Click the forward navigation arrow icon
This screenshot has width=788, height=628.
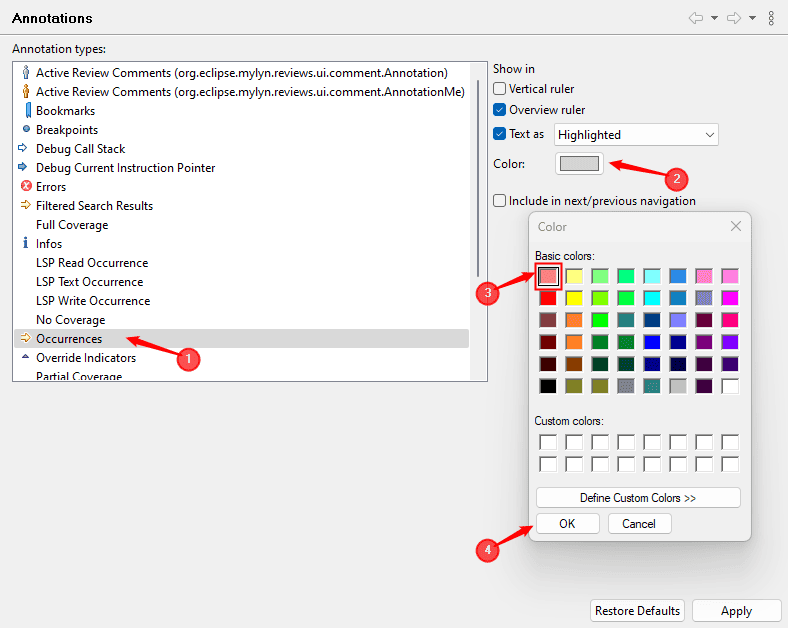tap(734, 19)
